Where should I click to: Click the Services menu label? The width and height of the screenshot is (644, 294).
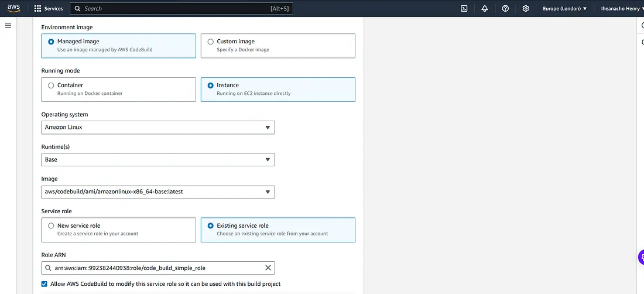pyautogui.click(x=53, y=8)
